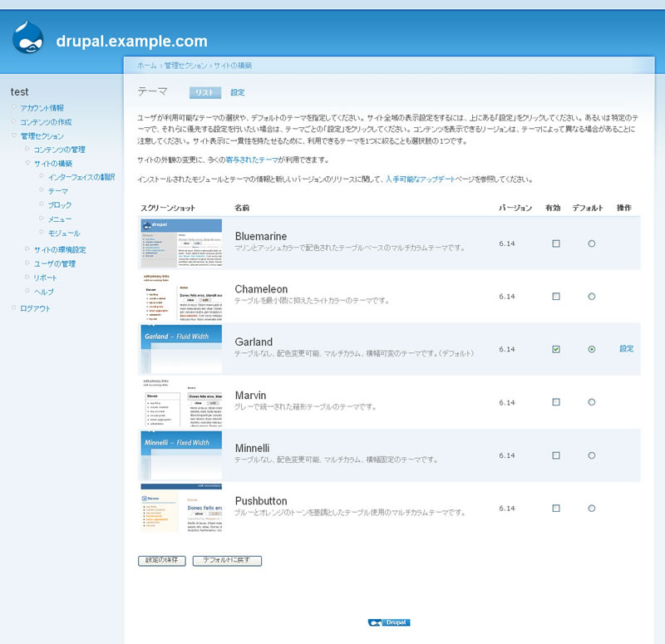Click the Garland theme name

[x=254, y=342]
